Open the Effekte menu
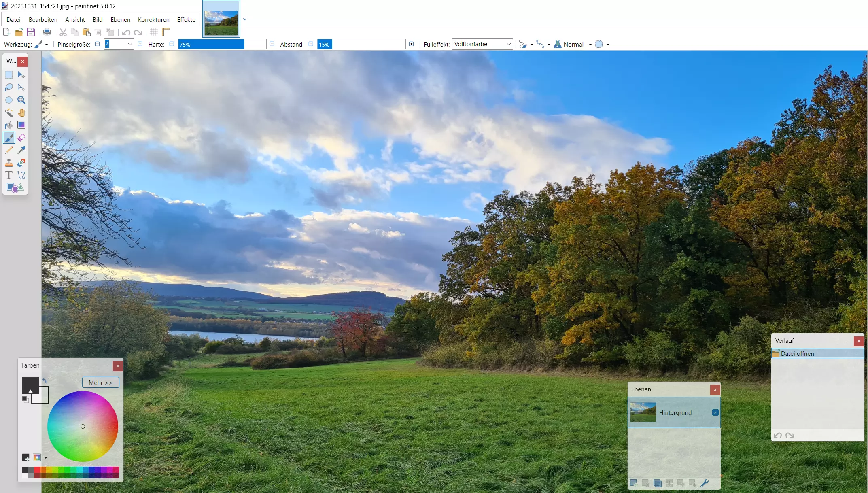Viewport: 868px width, 493px height. [186, 19]
